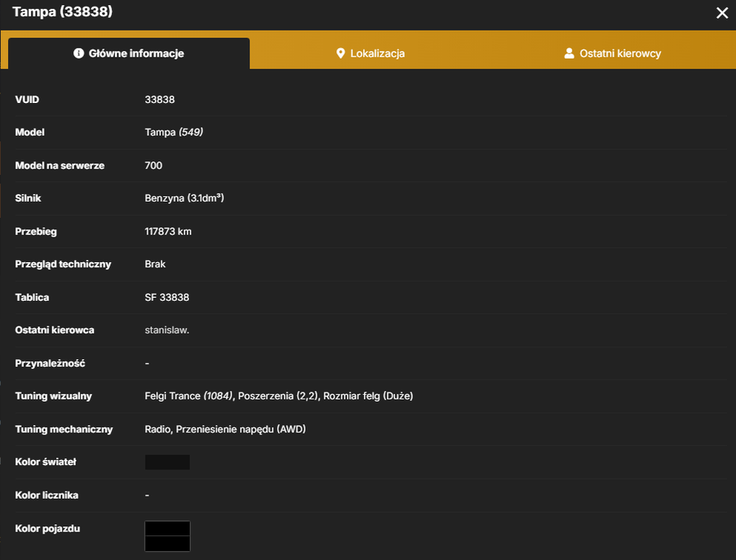Click the map pin icon for Lokalizacja
The height and width of the screenshot is (560, 736).
(341, 54)
